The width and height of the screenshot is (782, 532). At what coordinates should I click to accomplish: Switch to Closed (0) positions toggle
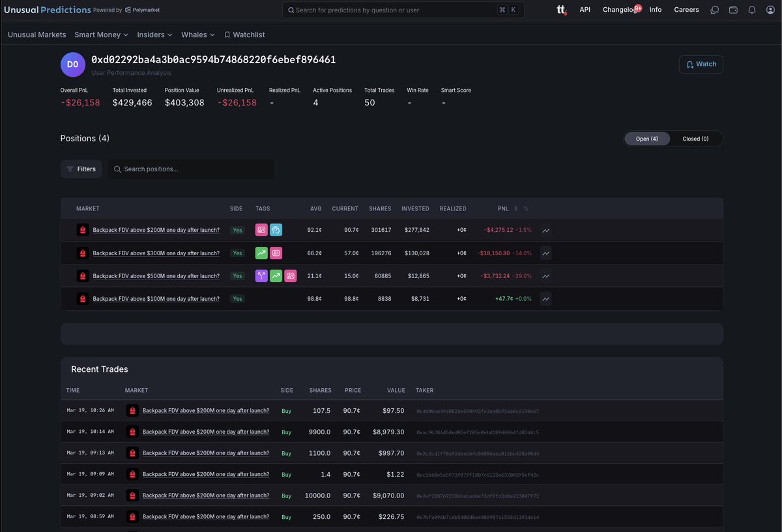695,139
